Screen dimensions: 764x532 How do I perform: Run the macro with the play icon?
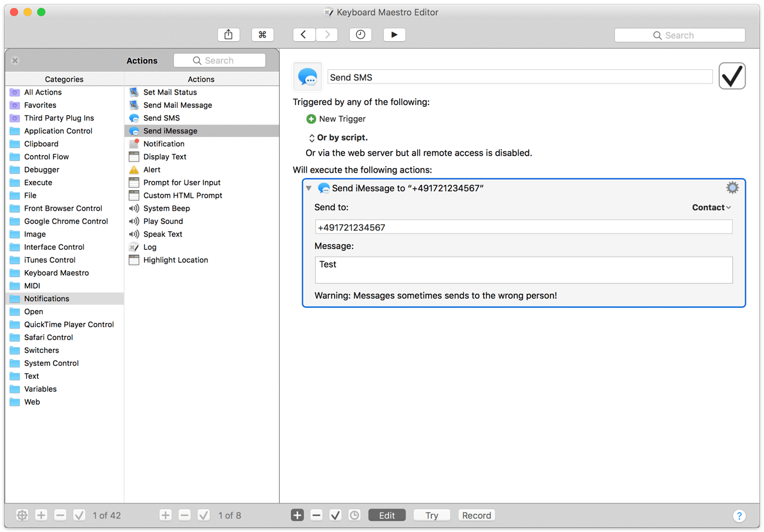(x=394, y=35)
